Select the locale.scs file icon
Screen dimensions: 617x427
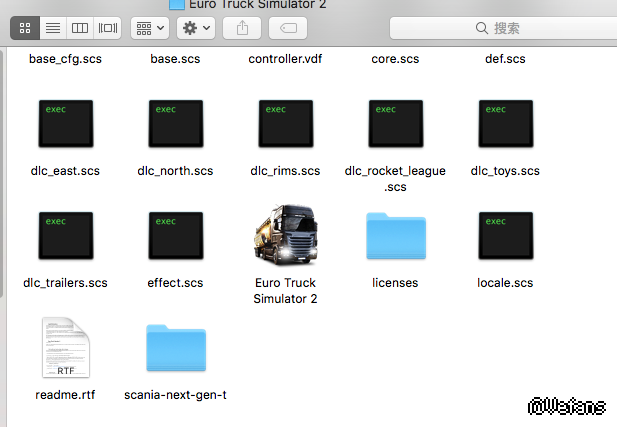(505, 237)
